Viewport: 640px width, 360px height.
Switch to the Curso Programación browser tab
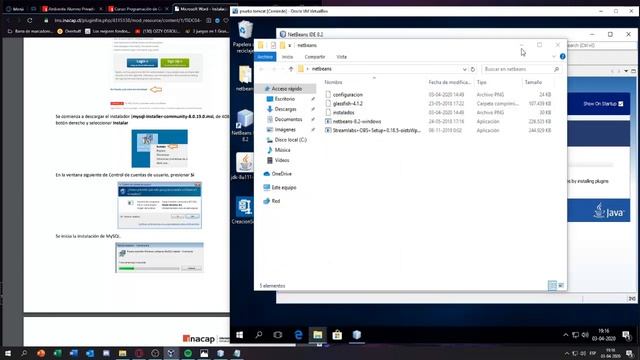coord(138,9)
